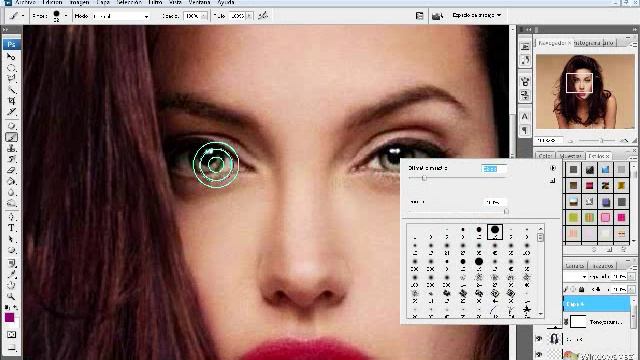The width and height of the screenshot is (640, 360).
Task: Open the Ventana menu
Action: (x=199, y=2)
